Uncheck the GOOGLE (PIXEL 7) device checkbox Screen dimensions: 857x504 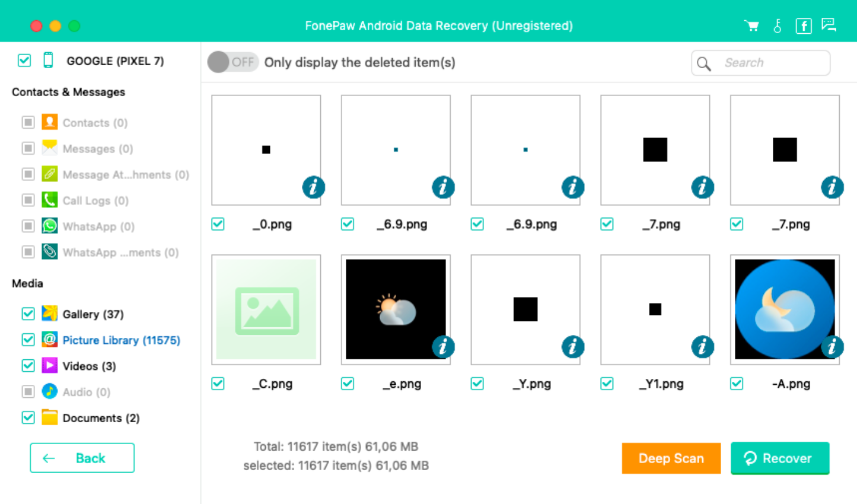tap(24, 60)
